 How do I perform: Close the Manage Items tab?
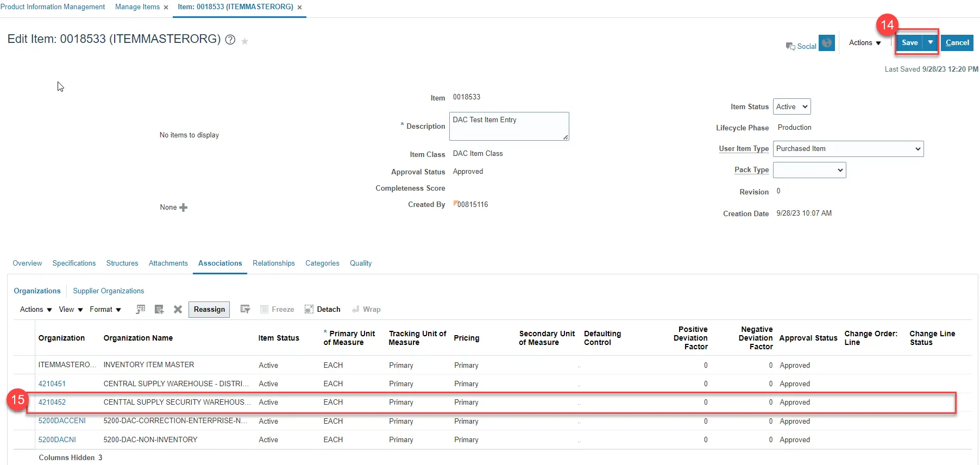pyautogui.click(x=166, y=8)
